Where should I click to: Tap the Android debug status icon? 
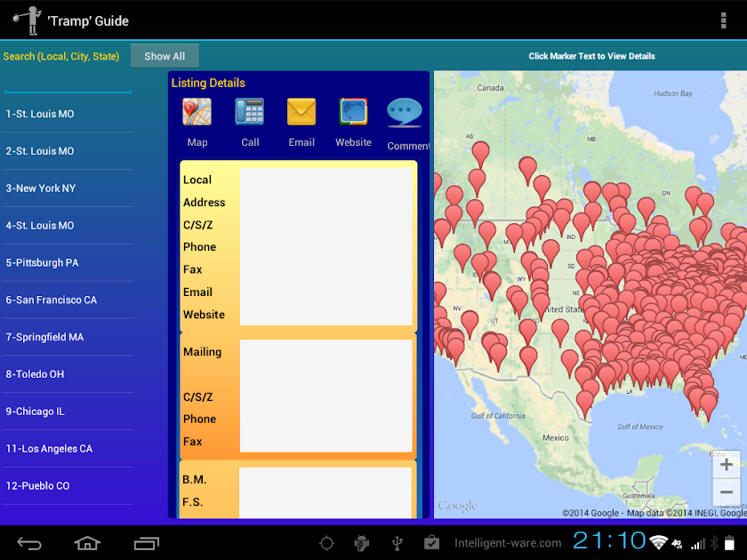click(x=362, y=543)
